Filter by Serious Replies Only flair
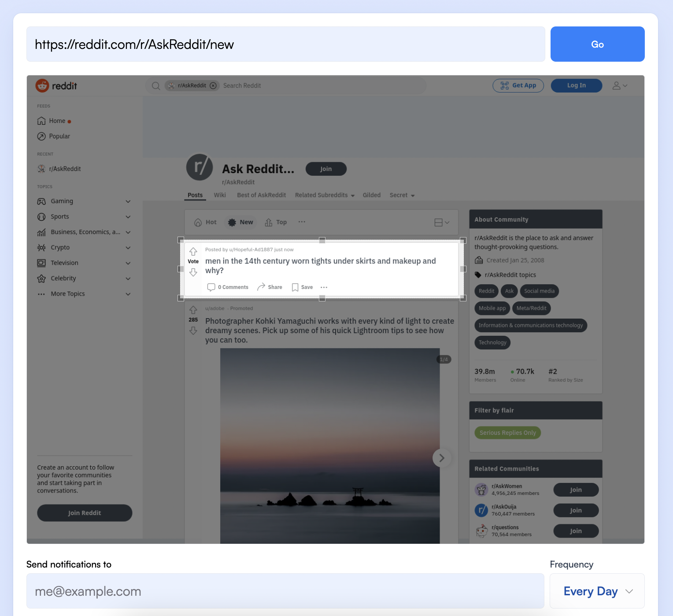Viewport: 673px width, 616px height. 507,433
